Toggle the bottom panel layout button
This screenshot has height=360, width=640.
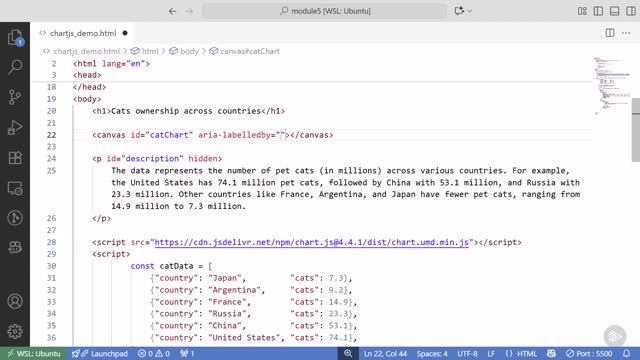(614, 11)
